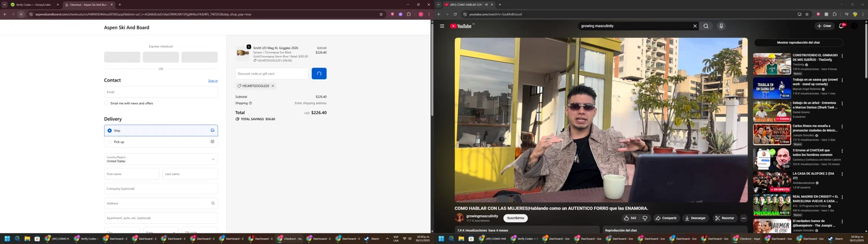
Task: Click the First name field
Action: (x=131, y=174)
